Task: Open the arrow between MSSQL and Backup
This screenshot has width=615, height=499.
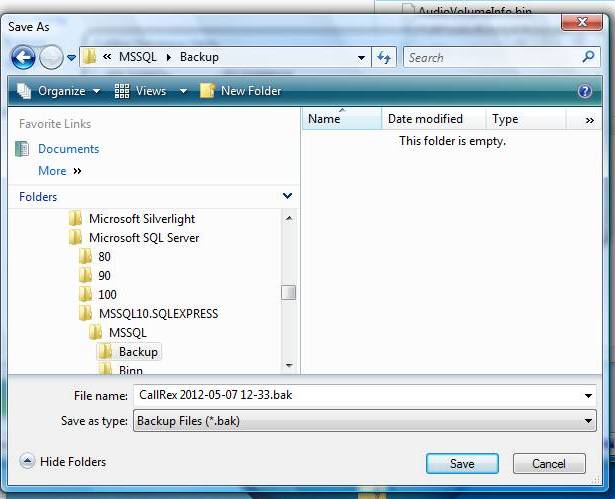Action: point(169,57)
